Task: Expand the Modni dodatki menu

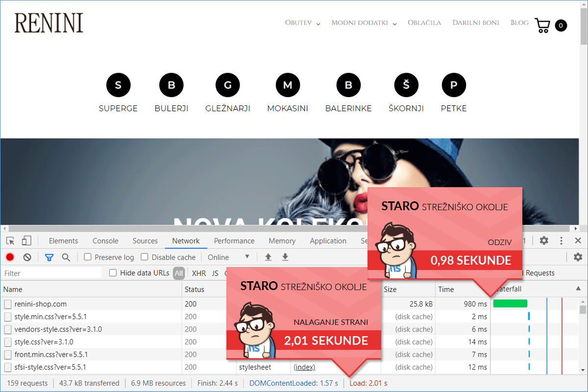Action: (x=364, y=23)
